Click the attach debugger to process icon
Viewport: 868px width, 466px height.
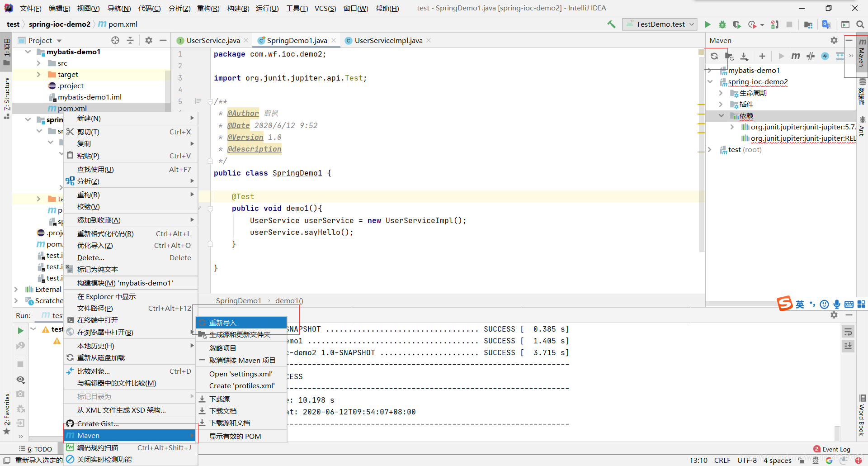tap(775, 24)
